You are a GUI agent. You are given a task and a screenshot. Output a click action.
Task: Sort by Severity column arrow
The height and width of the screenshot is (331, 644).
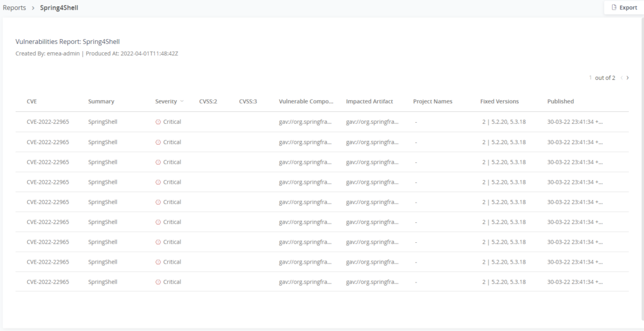coord(182,101)
